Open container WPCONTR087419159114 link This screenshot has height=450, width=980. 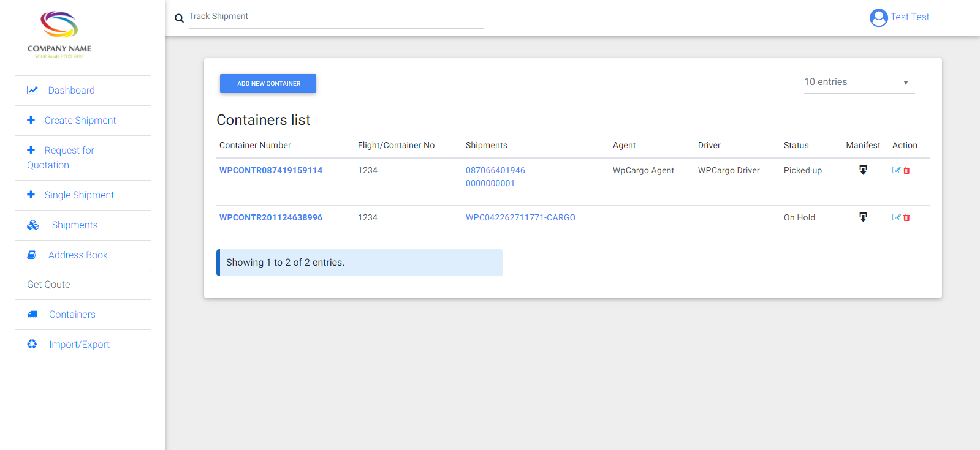coord(271,170)
